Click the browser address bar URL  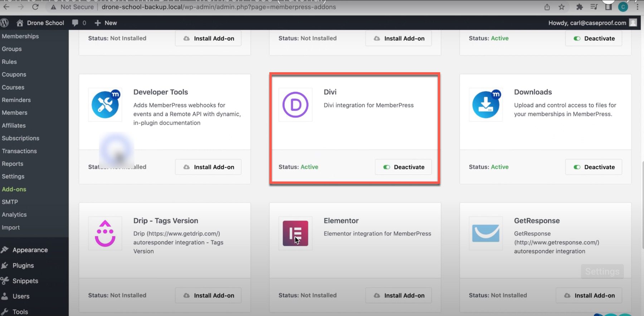[218, 7]
